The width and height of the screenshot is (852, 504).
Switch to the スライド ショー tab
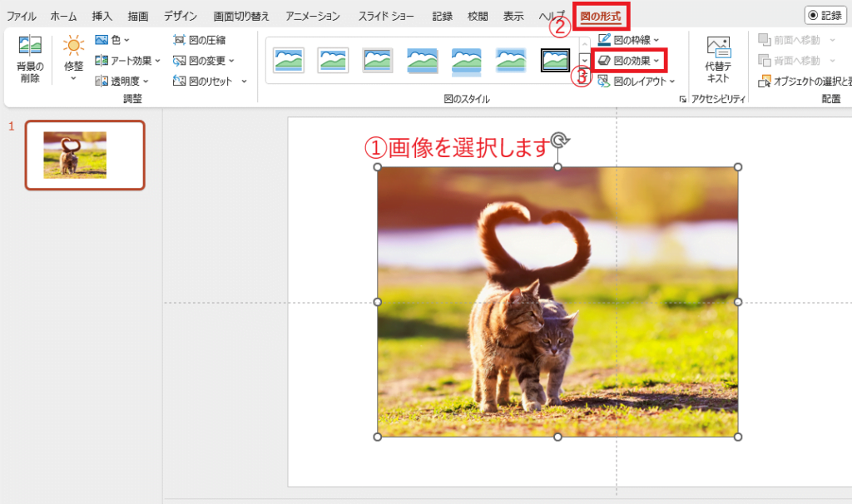(x=386, y=17)
